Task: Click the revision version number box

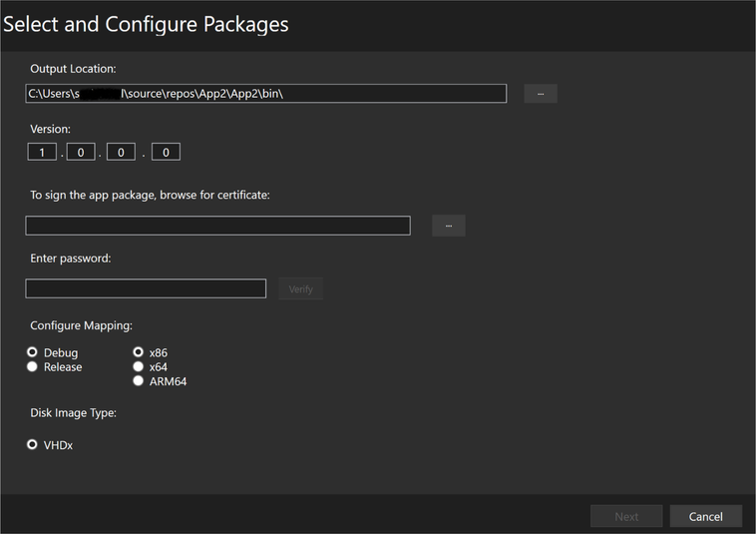Action: (x=166, y=152)
